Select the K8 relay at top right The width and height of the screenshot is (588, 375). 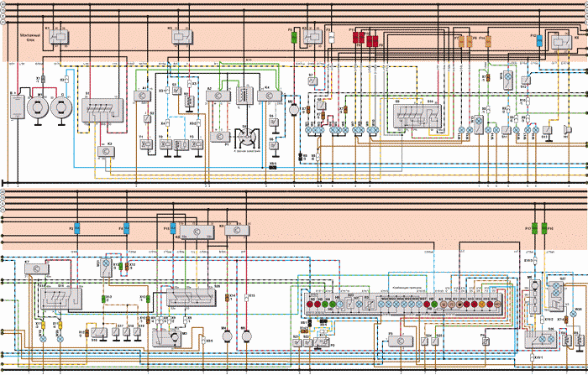(557, 40)
